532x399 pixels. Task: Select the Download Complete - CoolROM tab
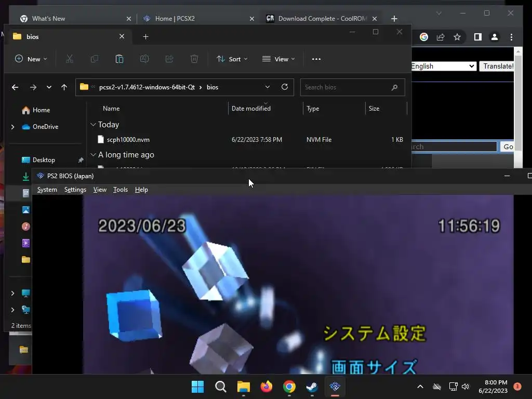pos(321,19)
